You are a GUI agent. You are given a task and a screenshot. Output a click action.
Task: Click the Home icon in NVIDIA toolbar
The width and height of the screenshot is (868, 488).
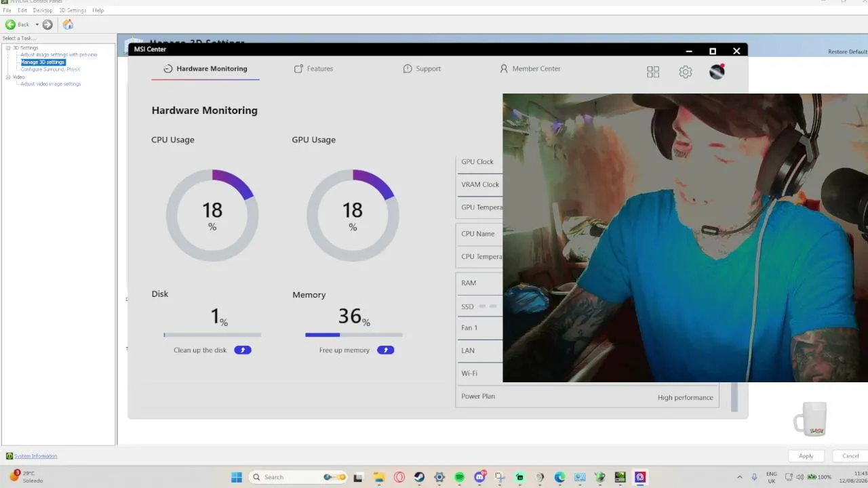[68, 24]
